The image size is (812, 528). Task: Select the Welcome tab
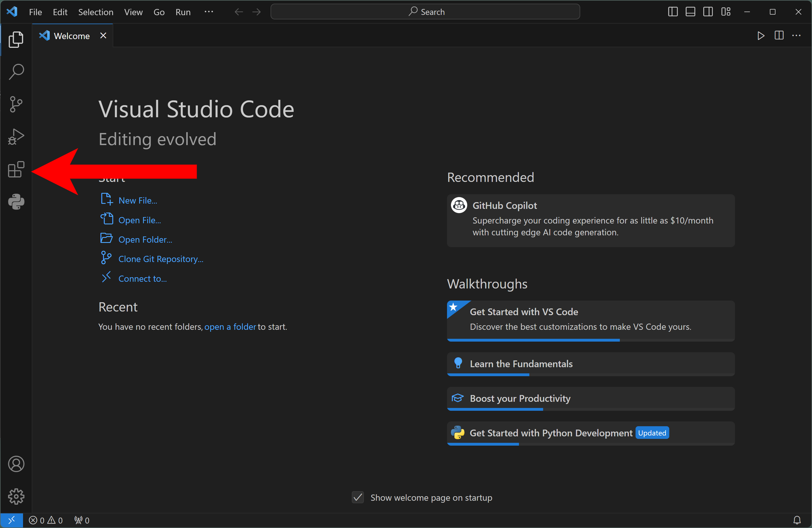click(x=72, y=35)
